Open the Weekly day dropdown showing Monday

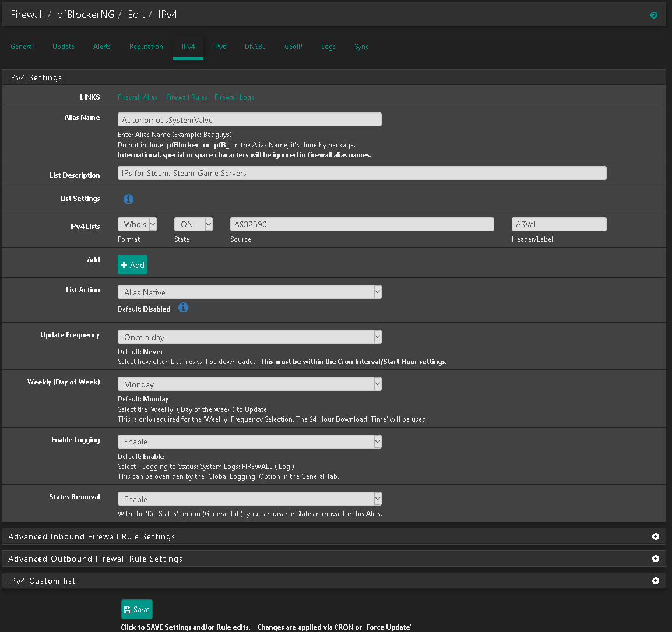coord(249,384)
